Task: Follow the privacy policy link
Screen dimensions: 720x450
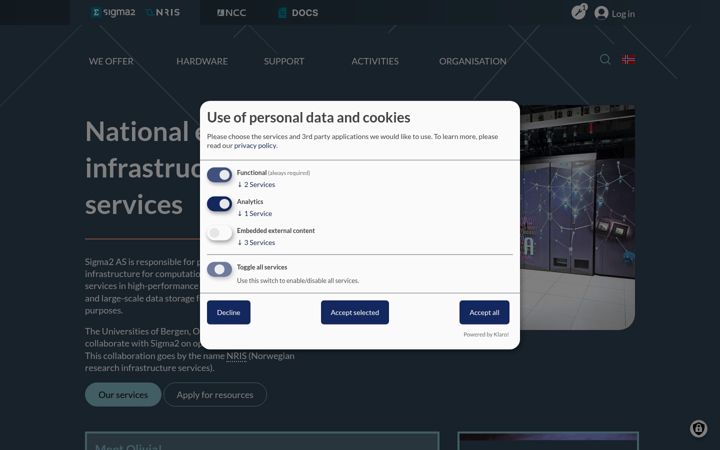Action: tap(255, 146)
